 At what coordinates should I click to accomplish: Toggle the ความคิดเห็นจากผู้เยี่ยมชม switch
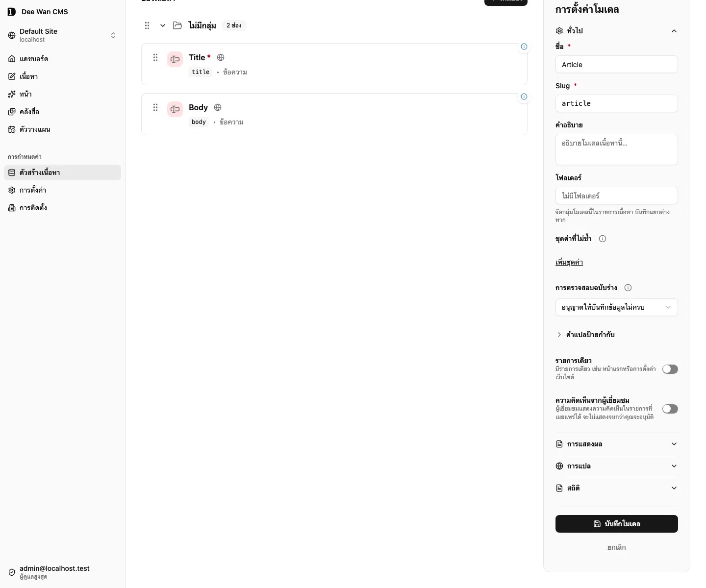point(670,409)
